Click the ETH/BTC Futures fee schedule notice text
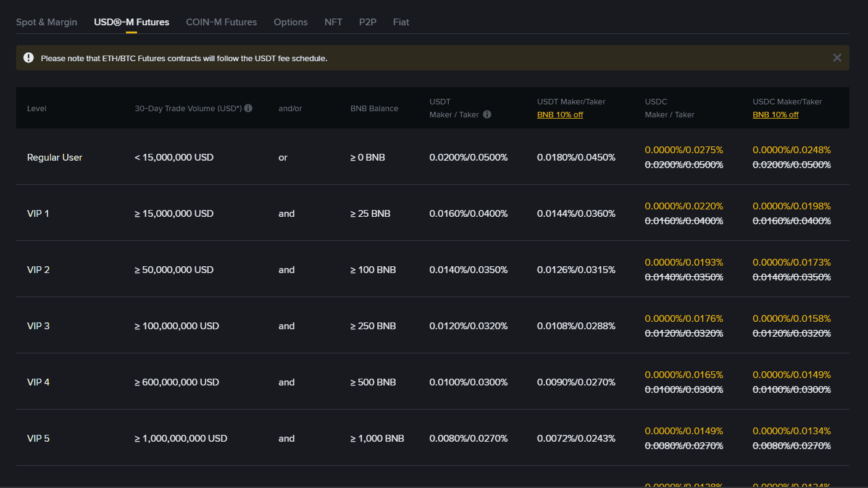Viewport: 868px width, 488px height. pos(184,59)
